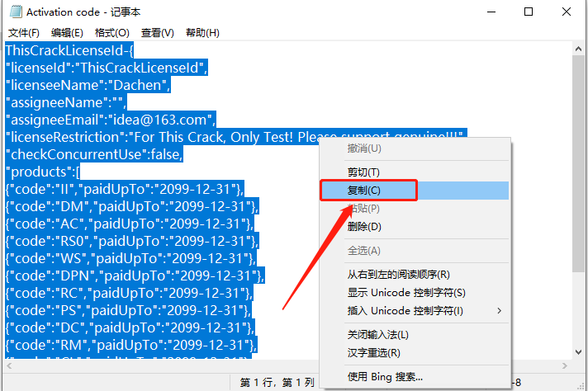Open the 格式(O) menu
Image resolution: width=588 pixels, height=391 pixels.
click(x=111, y=33)
